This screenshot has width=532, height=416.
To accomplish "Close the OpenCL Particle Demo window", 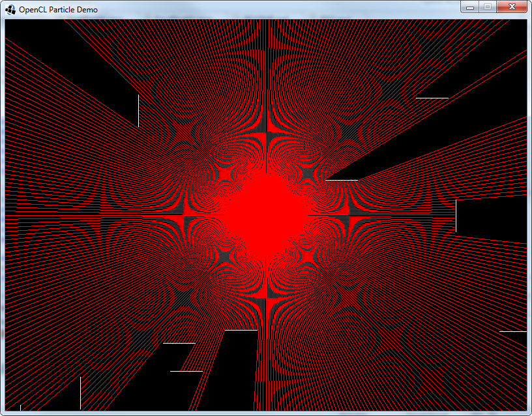I will coord(512,7).
